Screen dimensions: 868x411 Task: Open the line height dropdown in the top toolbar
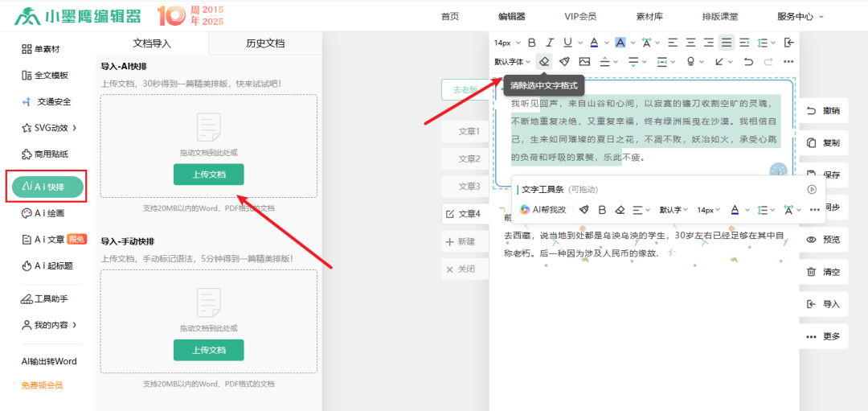tap(766, 42)
